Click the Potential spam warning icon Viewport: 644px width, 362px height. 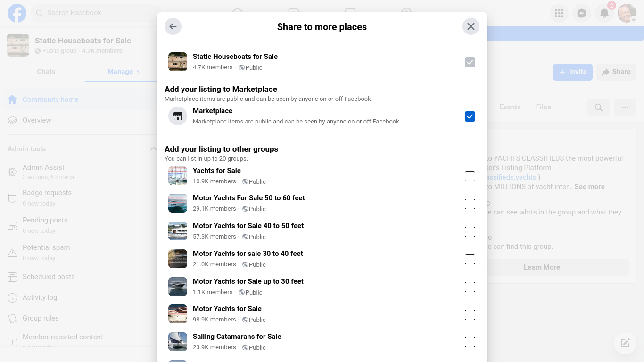[x=12, y=253]
